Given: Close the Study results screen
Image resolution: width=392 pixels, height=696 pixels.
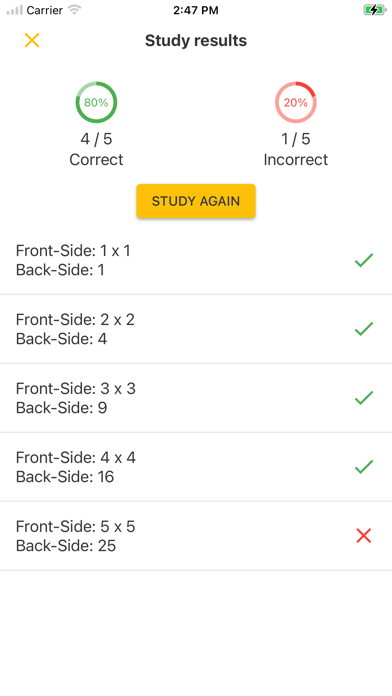Looking at the screenshot, I should [x=32, y=40].
